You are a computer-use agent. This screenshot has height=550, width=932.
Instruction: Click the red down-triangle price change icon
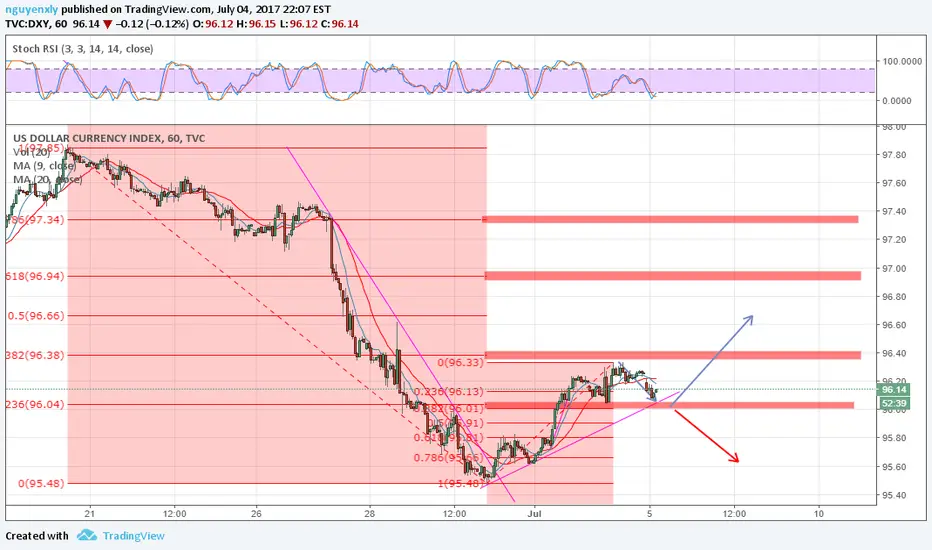pyautogui.click(x=107, y=24)
